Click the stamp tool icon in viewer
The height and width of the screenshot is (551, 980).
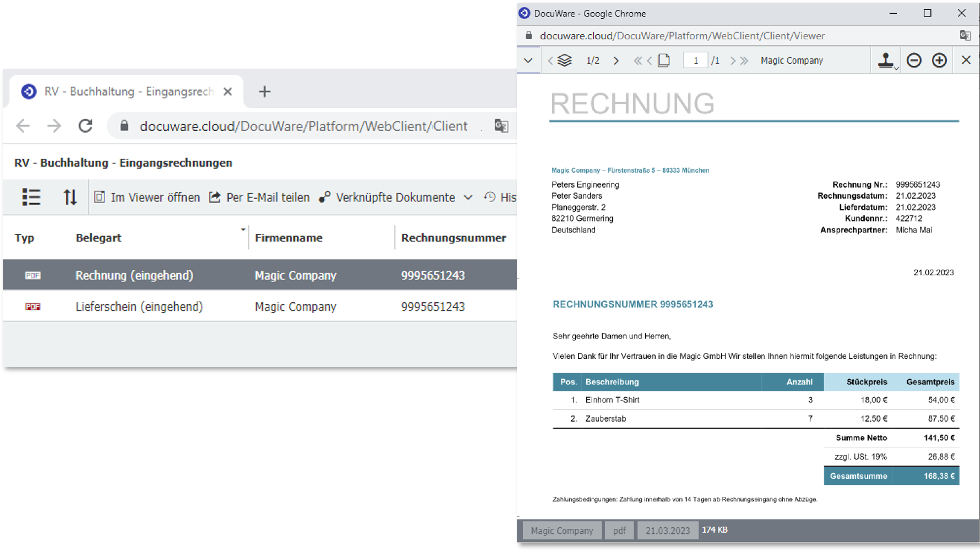(885, 60)
